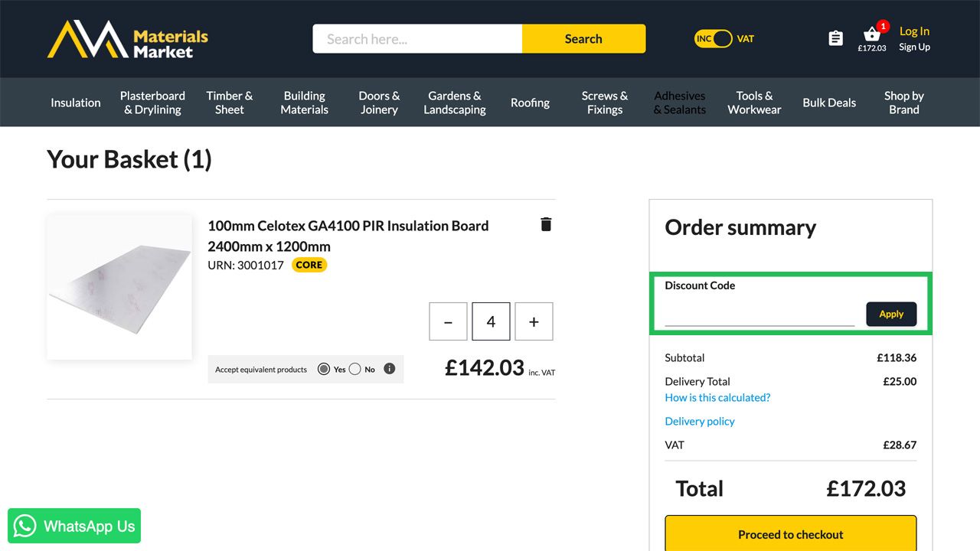Click the equivalent products info icon
Image resolution: width=980 pixels, height=551 pixels.
coord(389,369)
